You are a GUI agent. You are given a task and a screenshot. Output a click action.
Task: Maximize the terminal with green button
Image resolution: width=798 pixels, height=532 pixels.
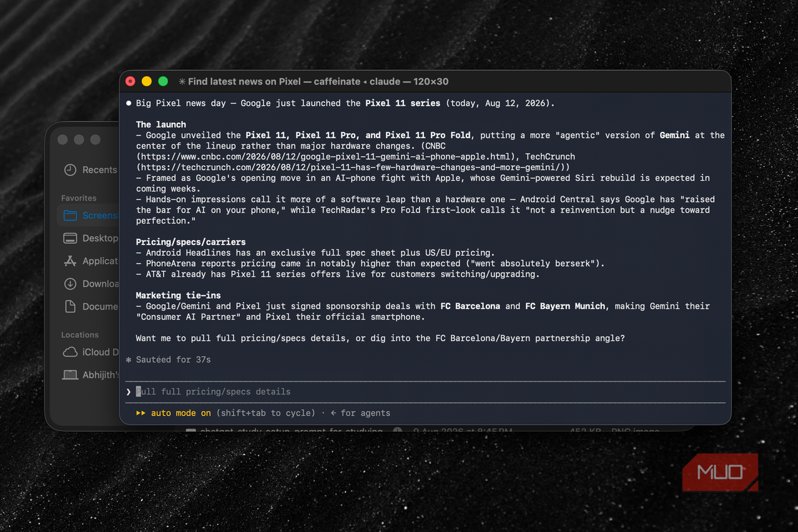[163, 81]
